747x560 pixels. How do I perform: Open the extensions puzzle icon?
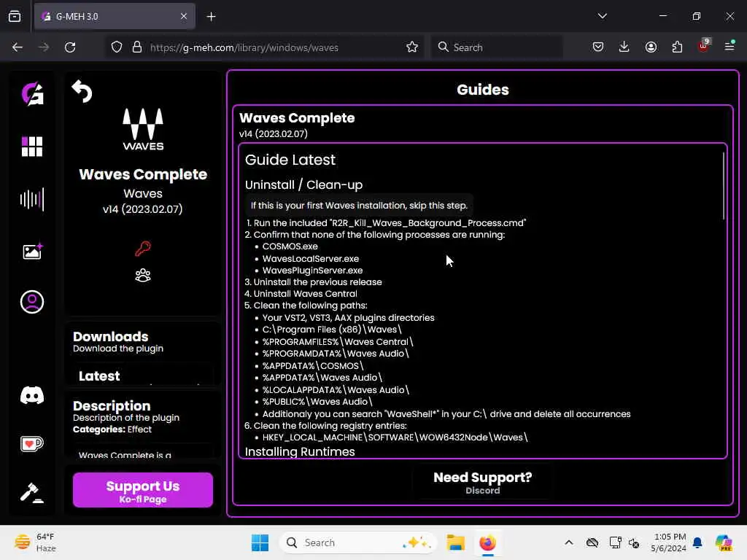(x=677, y=47)
